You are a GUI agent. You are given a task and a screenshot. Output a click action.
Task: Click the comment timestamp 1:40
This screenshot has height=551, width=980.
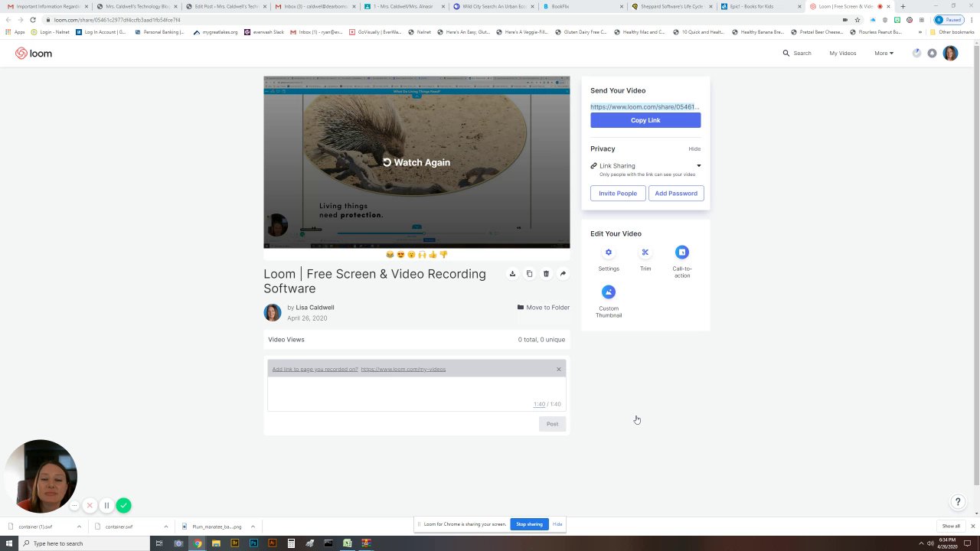coord(540,404)
